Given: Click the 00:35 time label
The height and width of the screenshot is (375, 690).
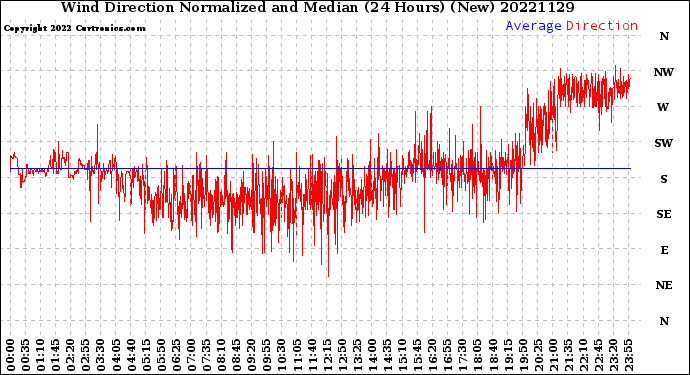Looking at the screenshot, I should point(26,355).
